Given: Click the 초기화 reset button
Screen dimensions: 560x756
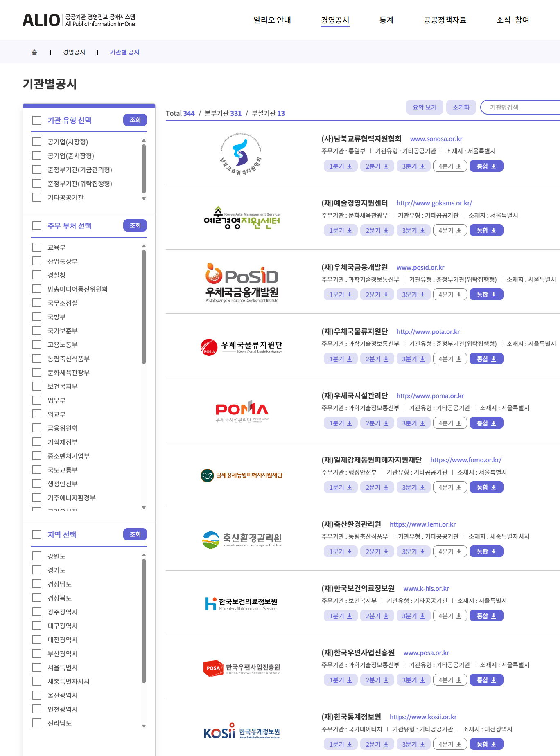Looking at the screenshot, I should coord(461,107).
